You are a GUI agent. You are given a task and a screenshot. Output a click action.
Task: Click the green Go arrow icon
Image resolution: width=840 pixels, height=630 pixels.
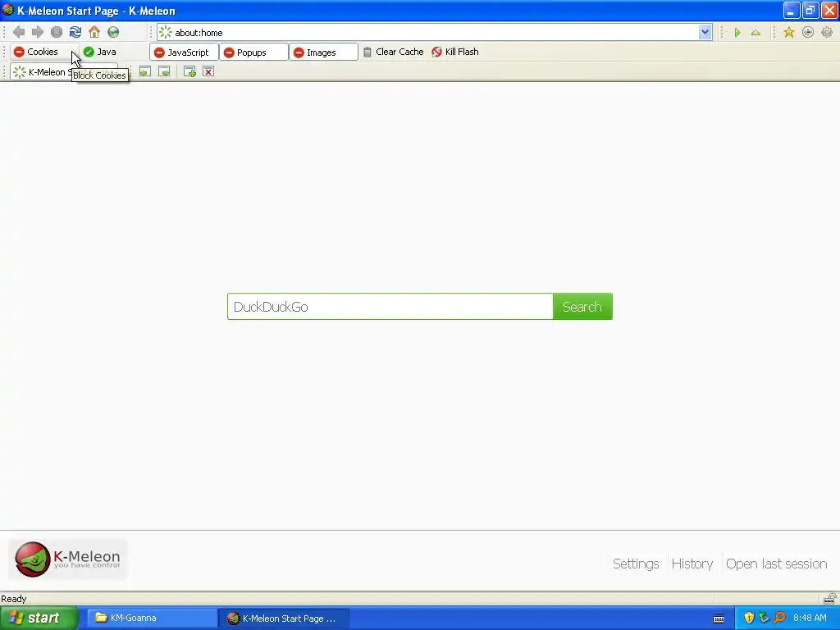coord(737,33)
